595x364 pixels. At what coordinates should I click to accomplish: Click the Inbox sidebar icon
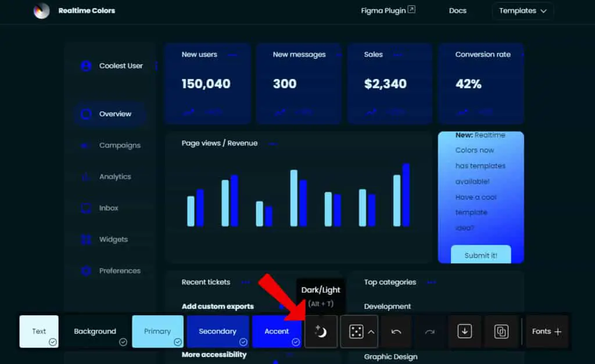coord(86,208)
